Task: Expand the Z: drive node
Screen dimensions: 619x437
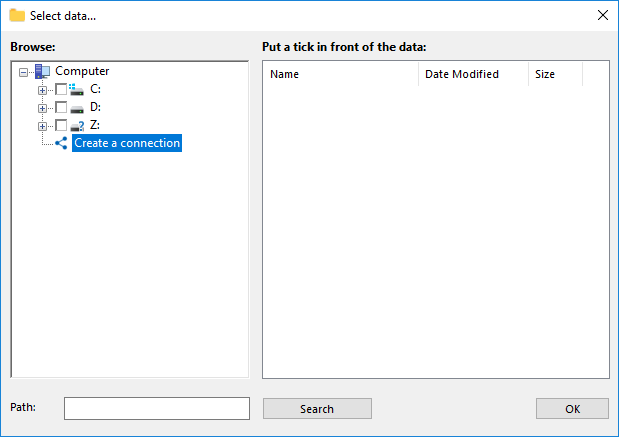Action: [x=42, y=126]
